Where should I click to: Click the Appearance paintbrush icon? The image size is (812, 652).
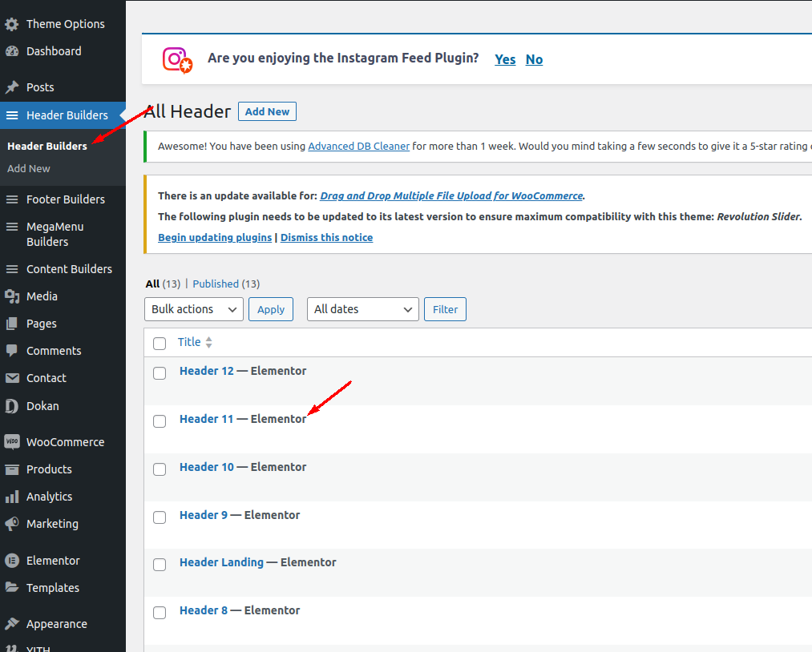[12, 623]
